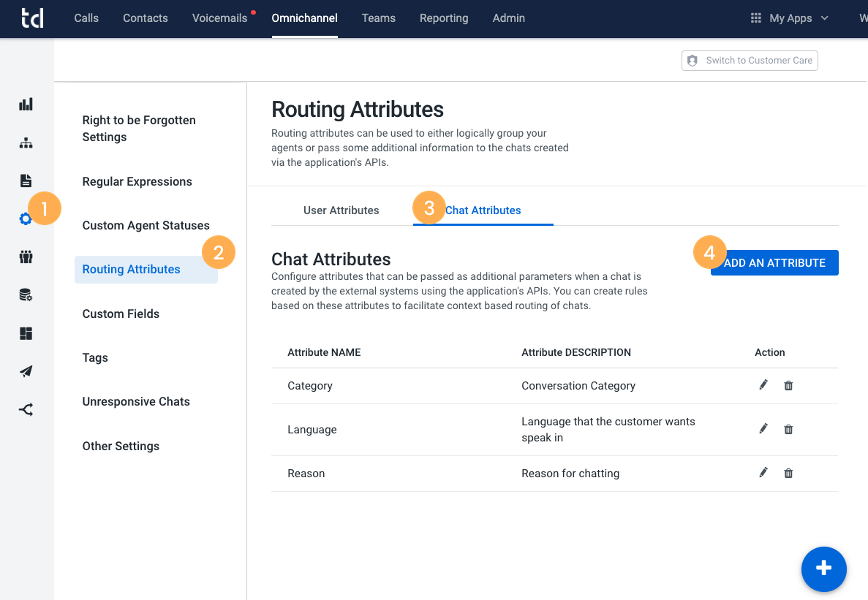Open Regular Expressions settings
The height and width of the screenshot is (600, 868).
pyautogui.click(x=137, y=181)
